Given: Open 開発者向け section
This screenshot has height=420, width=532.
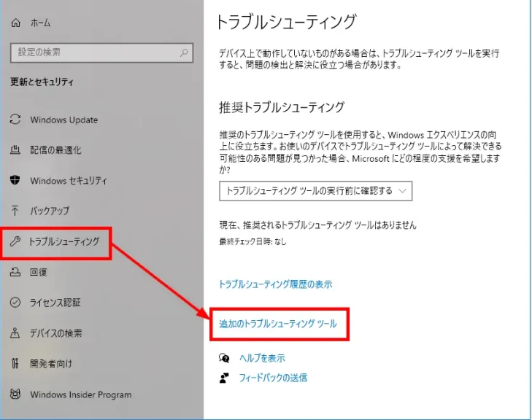Looking at the screenshot, I should point(51,363).
